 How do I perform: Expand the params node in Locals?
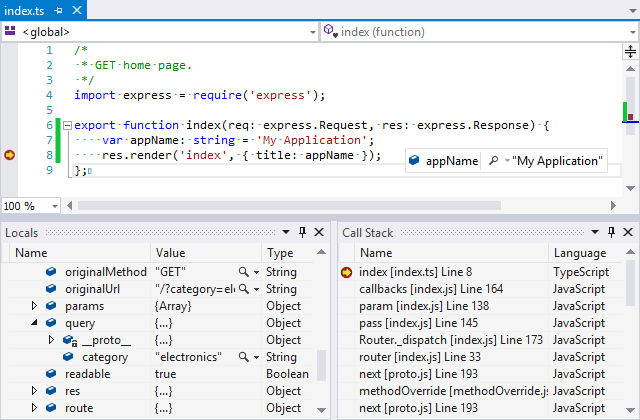36,306
